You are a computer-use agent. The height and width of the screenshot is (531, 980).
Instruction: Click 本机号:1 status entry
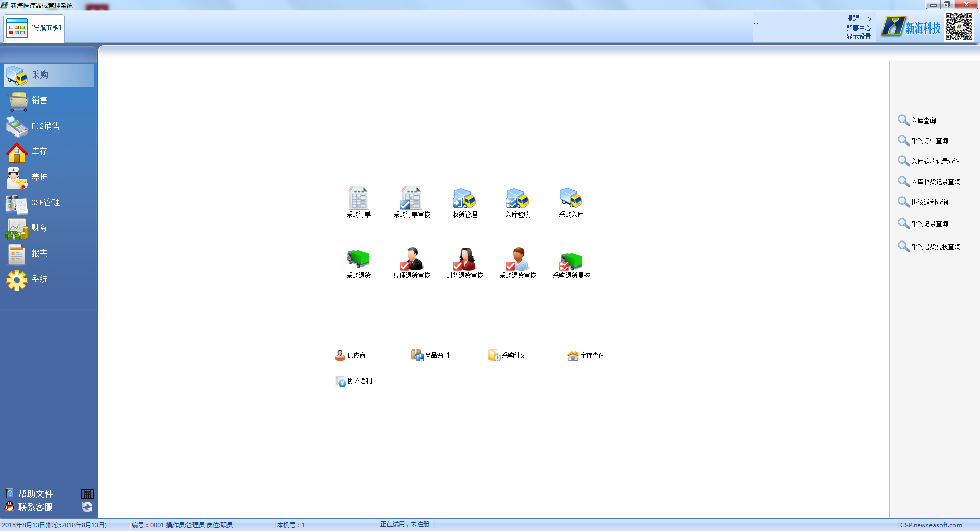[x=291, y=525]
